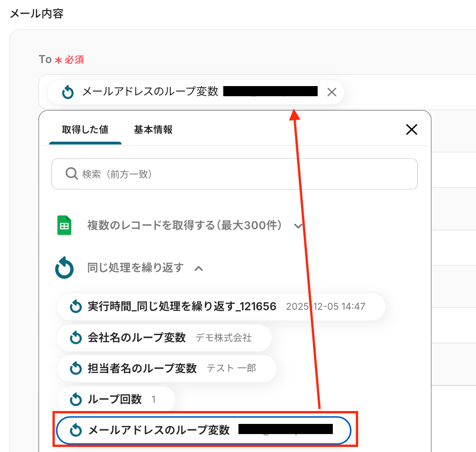This screenshot has height=452, width=476.
Task: Click the loop icon on the ループ回数 chip
Action: pyautogui.click(x=75, y=400)
